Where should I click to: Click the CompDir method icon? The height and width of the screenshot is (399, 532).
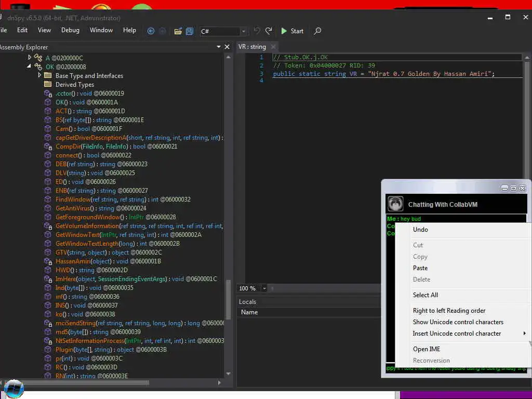pyautogui.click(x=48, y=146)
